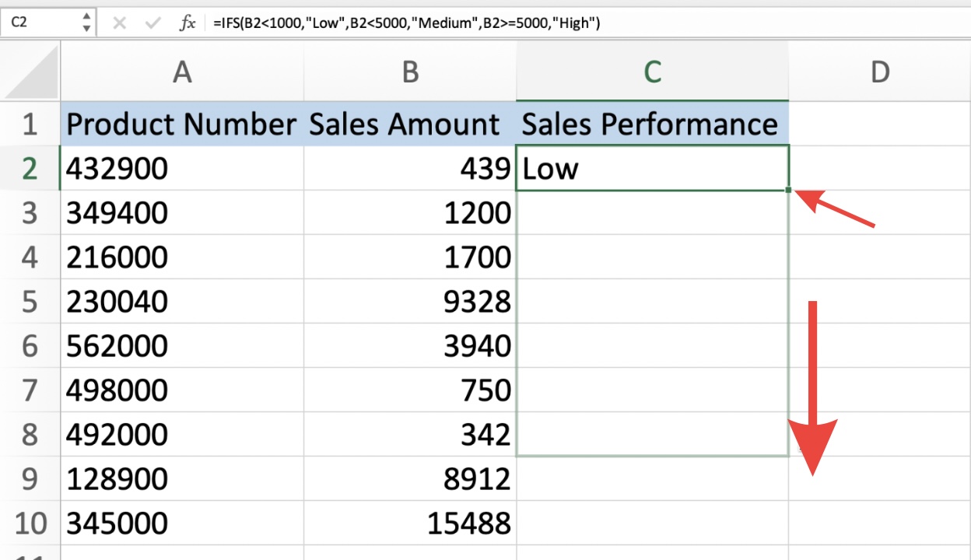971x560 pixels.
Task: Click into the formula bar with the IFS formula
Action: (587, 23)
